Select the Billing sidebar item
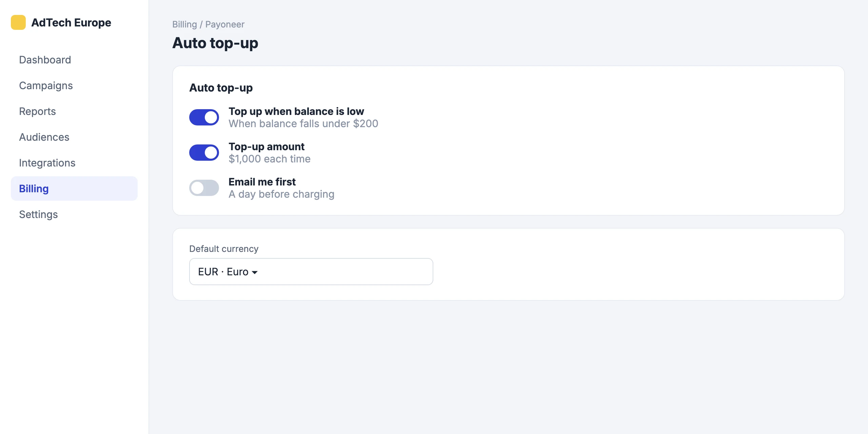This screenshot has height=434, width=868. pyautogui.click(x=74, y=189)
